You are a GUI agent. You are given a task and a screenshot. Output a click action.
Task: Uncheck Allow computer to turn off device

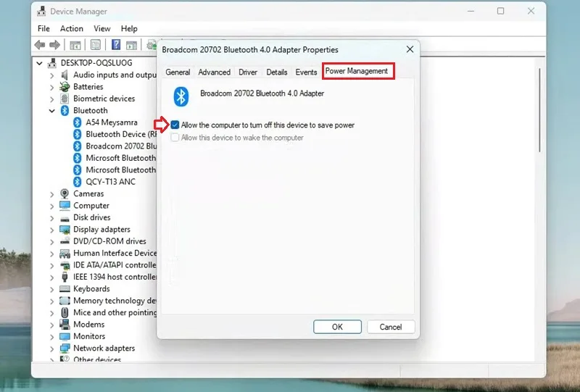coord(175,125)
